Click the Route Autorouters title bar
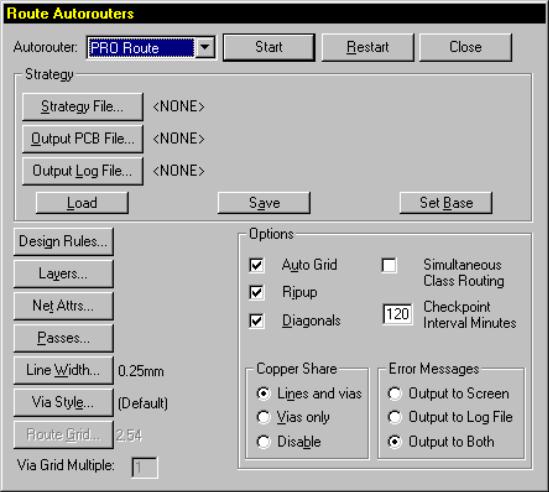The height and width of the screenshot is (492, 549). click(x=274, y=14)
